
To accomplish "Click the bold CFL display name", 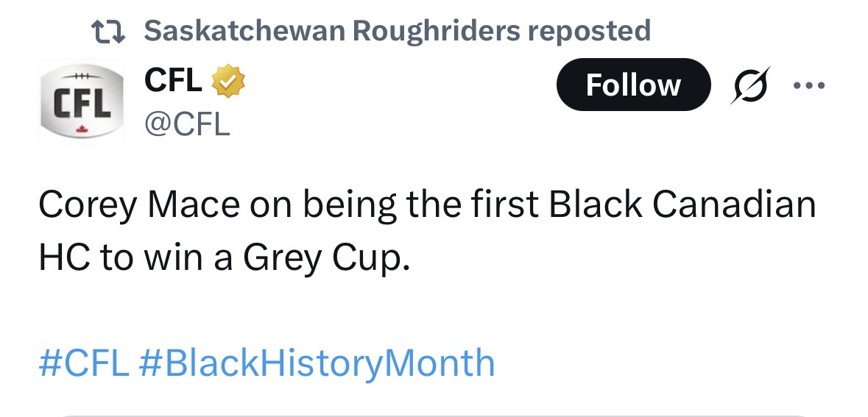I will 173,81.
